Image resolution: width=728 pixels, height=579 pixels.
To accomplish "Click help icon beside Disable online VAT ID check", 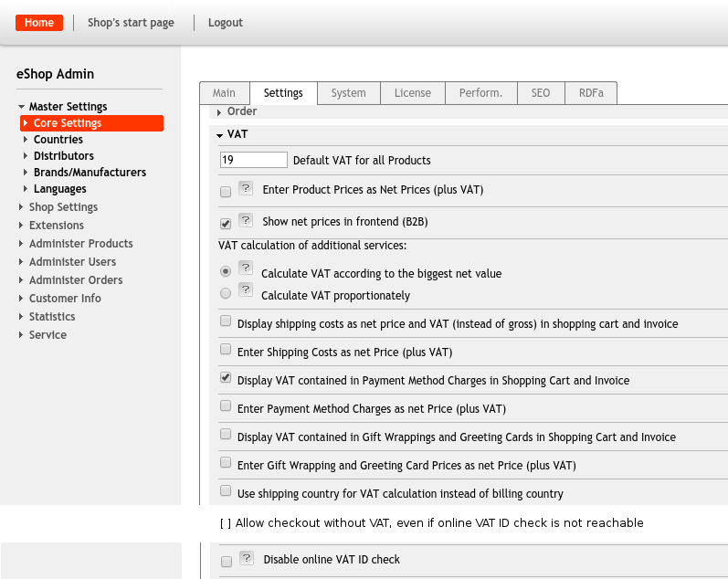I will click(x=246, y=558).
